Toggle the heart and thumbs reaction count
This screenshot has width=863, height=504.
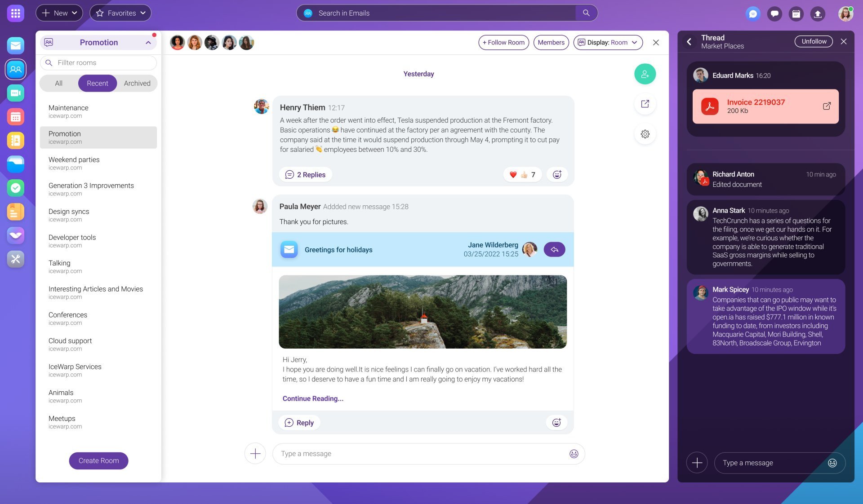[x=522, y=175]
